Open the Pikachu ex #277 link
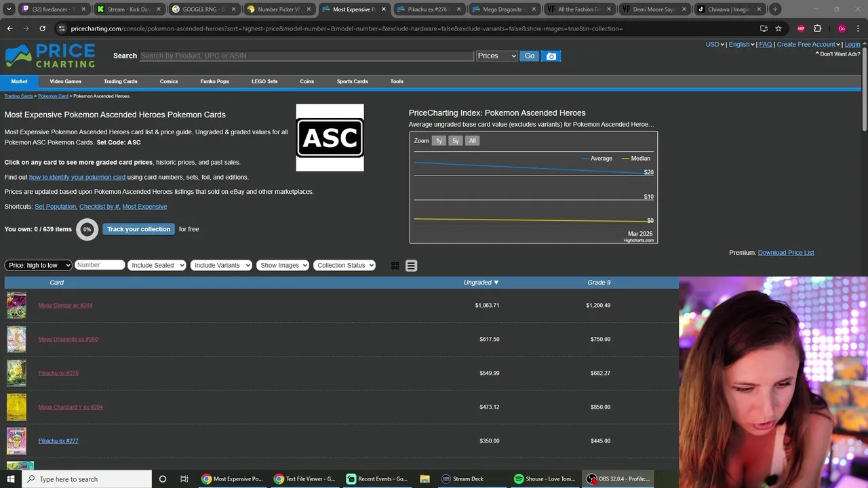 (x=58, y=441)
